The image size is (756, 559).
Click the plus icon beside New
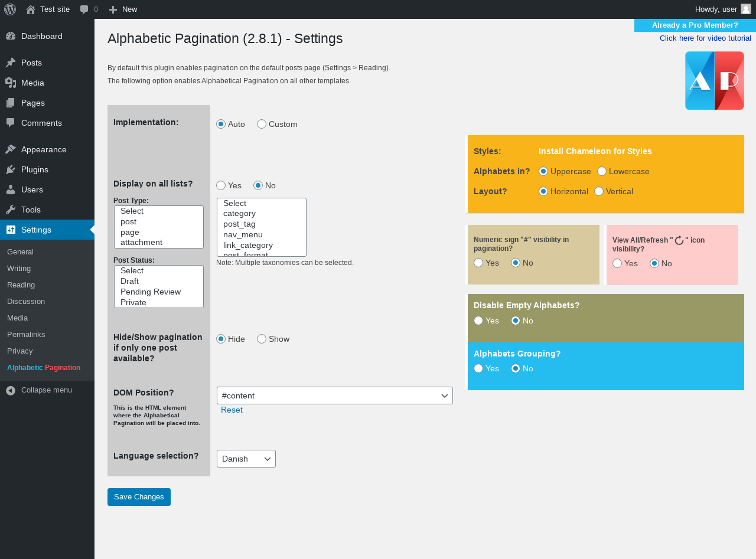coord(113,9)
